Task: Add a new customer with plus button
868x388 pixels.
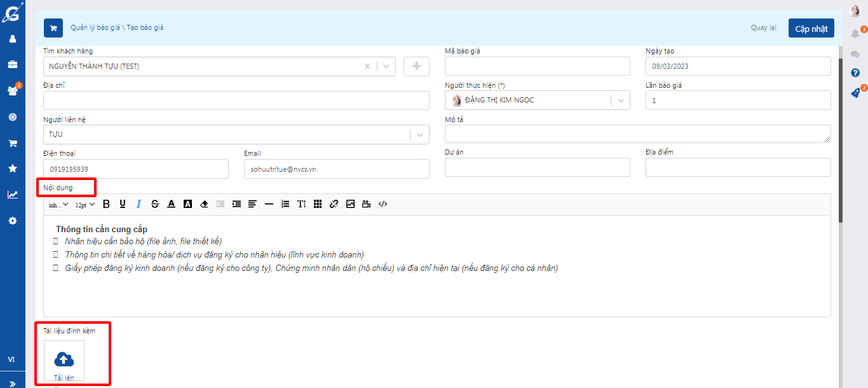Action: click(x=417, y=66)
